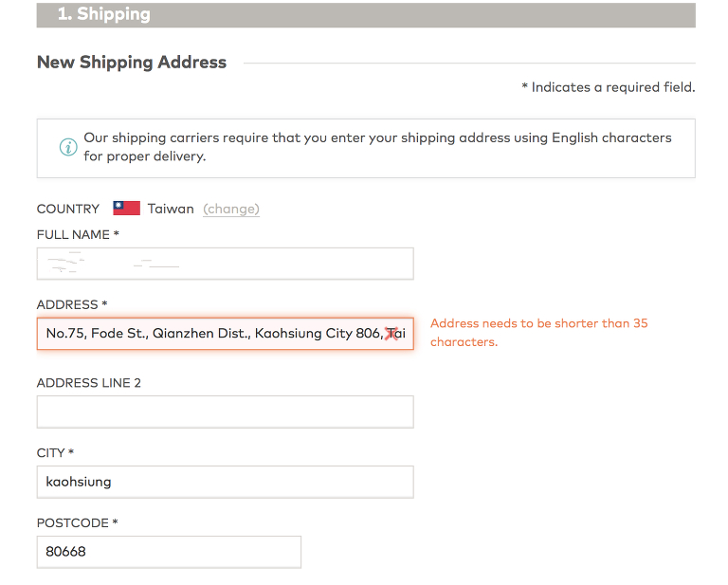728x585 pixels.
Task: Click the info icon in the shipping notice
Action: (67, 147)
